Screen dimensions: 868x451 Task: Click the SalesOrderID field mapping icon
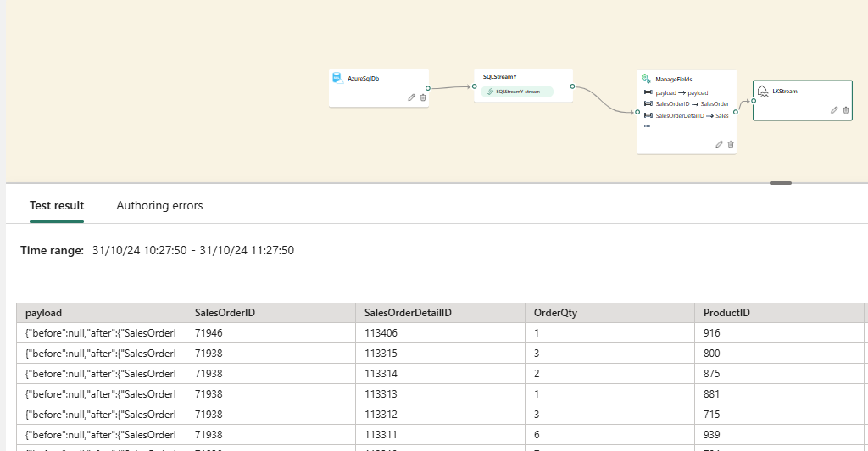click(648, 103)
